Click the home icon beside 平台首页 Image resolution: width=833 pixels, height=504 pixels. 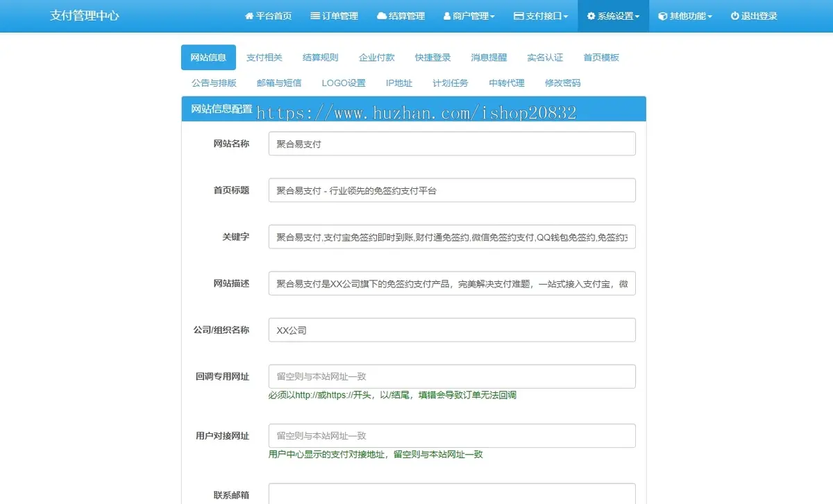[249, 16]
